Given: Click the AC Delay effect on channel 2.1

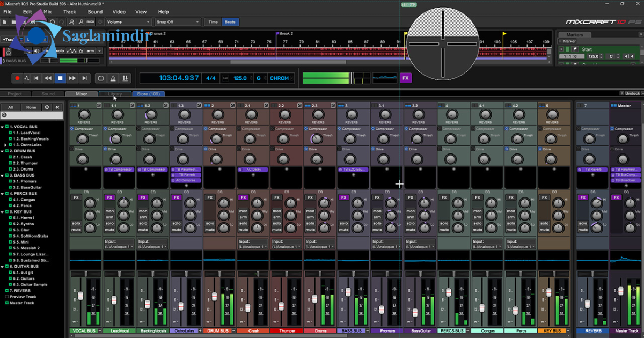Looking at the screenshot, I should (x=252, y=169).
